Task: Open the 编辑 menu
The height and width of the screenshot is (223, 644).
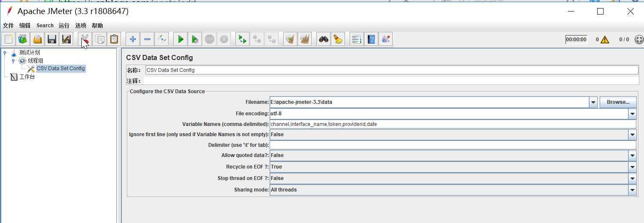Action: click(x=25, y=26)
